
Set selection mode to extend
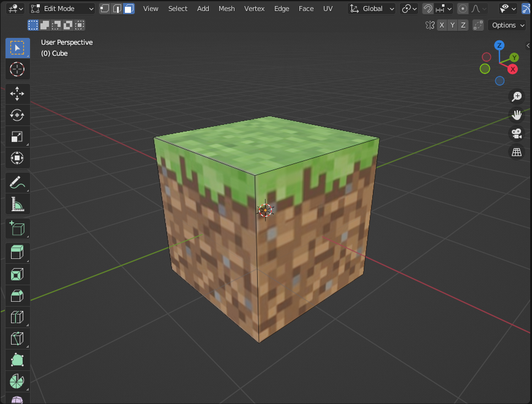click(x=45, y=25)
